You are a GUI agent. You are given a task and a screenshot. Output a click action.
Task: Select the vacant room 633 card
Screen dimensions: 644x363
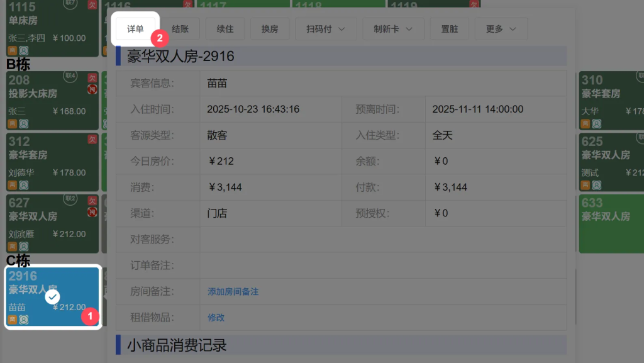coord(611,223)
